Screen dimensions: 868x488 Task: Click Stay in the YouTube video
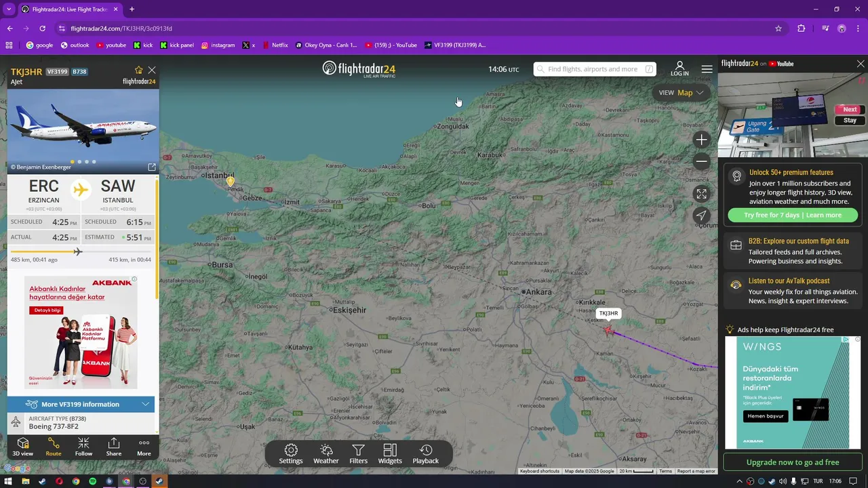(x=850, y=120)
